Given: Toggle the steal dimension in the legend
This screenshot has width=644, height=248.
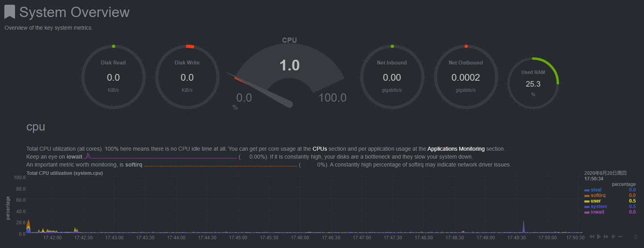Looking at the screenshot, I should pyautogui.click(x=596, y=190).
